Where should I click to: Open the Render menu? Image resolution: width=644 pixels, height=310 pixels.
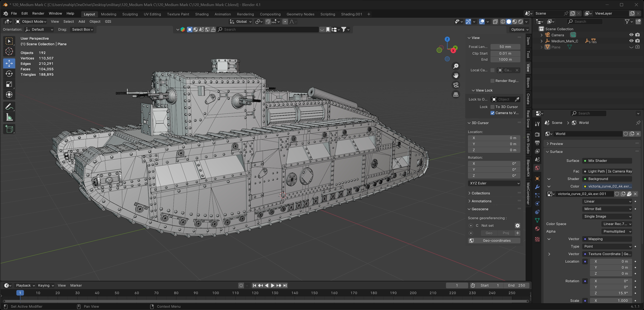[x=38, y=14]
